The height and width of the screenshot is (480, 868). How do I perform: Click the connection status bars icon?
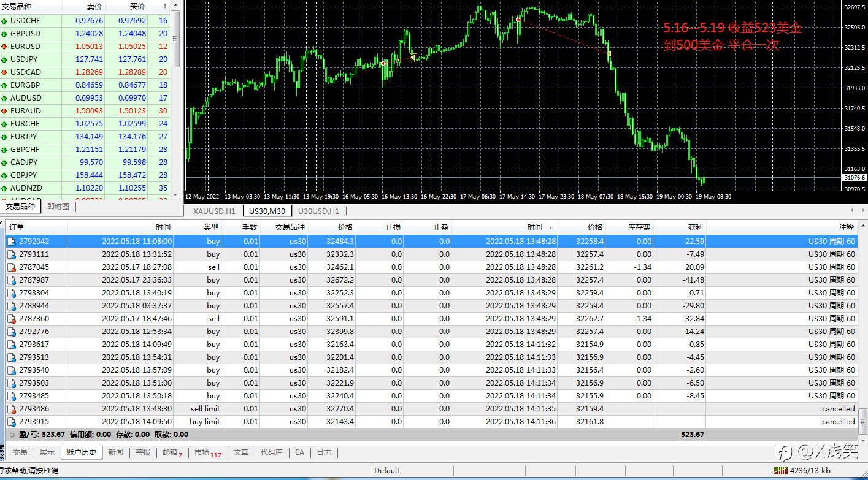point(780,471)
